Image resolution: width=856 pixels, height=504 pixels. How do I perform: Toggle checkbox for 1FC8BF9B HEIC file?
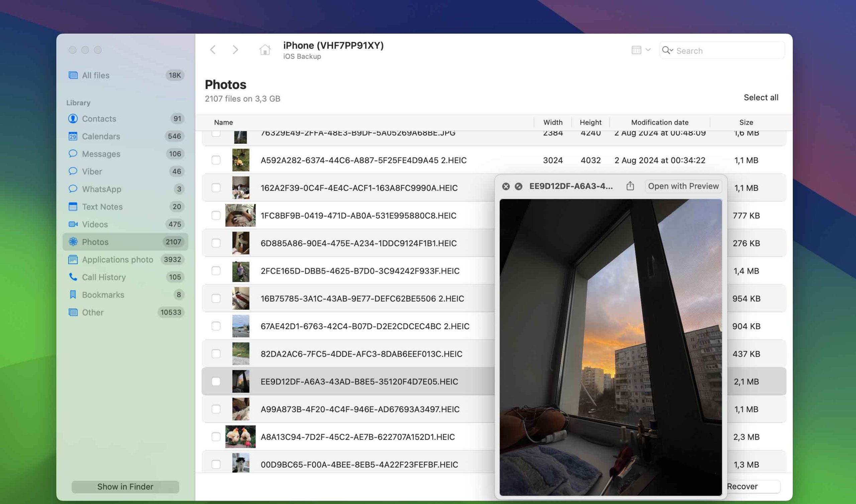point(215,215)
